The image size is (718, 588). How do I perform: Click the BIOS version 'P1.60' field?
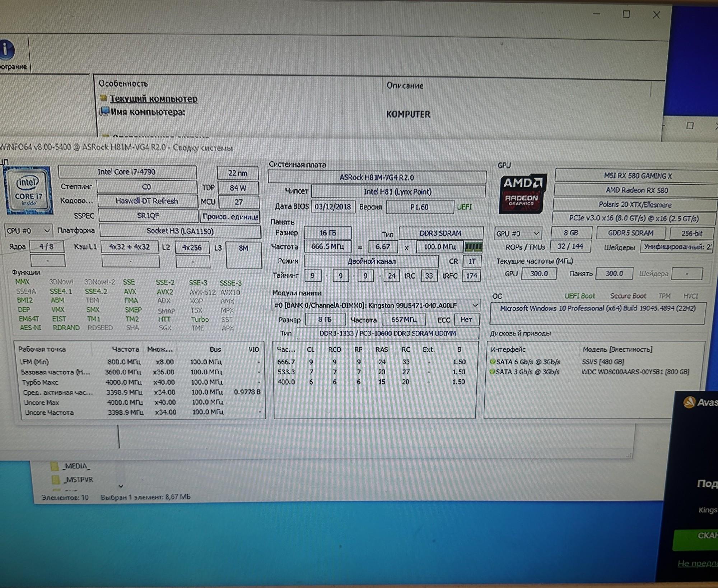[x=420, y=207]
